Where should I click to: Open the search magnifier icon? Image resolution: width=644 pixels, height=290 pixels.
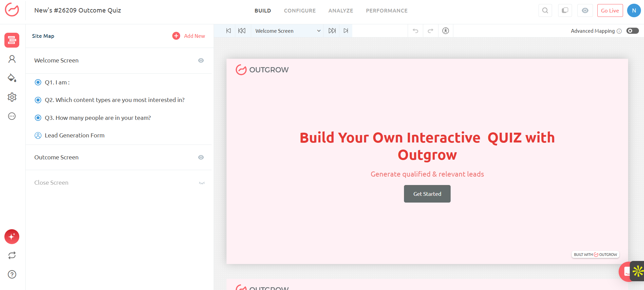(x=545, y=10)
